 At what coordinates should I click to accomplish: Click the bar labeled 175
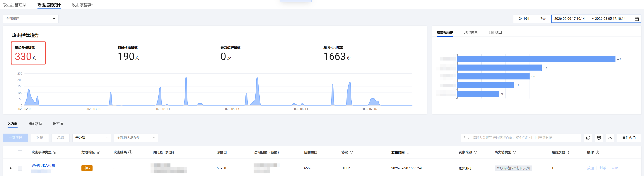[x=500, y=68]
